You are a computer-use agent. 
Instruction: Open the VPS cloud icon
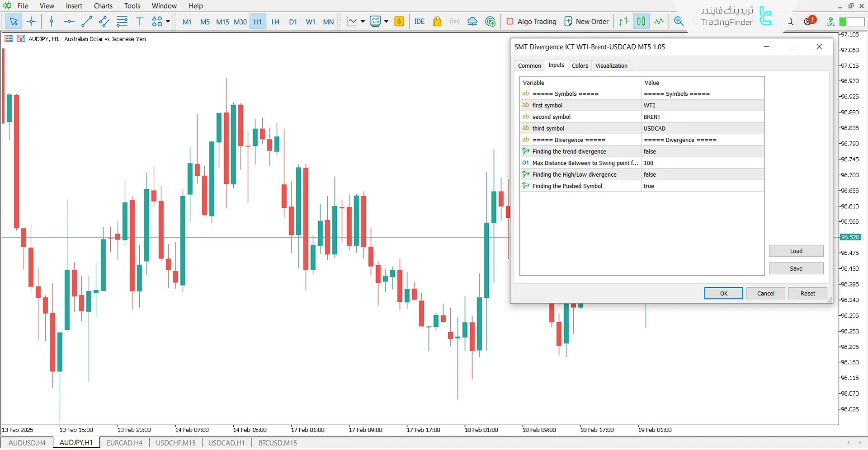click(x=472, y=21)
